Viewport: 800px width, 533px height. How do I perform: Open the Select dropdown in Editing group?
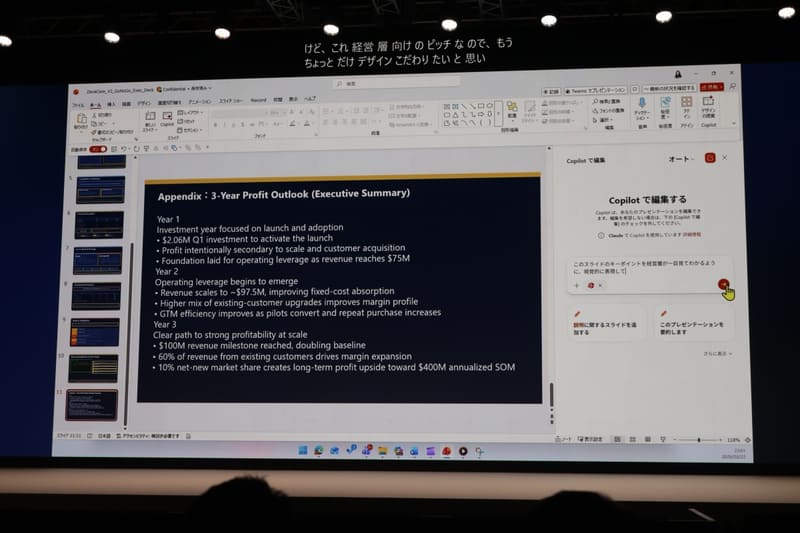coord(602,120)
